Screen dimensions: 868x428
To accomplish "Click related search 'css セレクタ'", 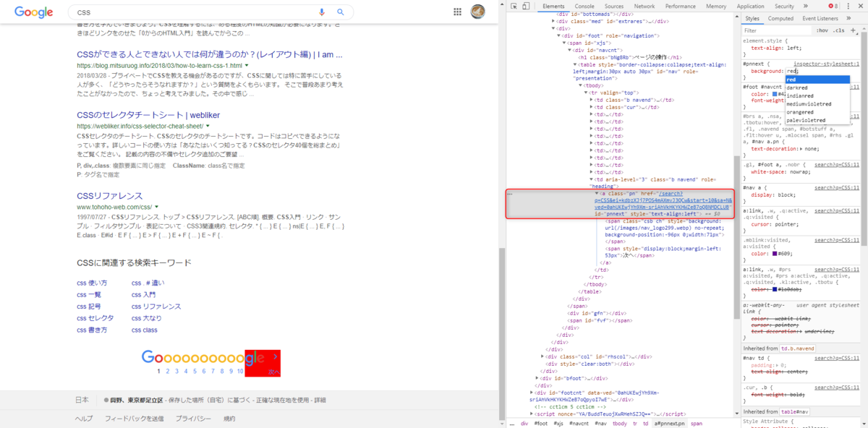I will [95, 318].
